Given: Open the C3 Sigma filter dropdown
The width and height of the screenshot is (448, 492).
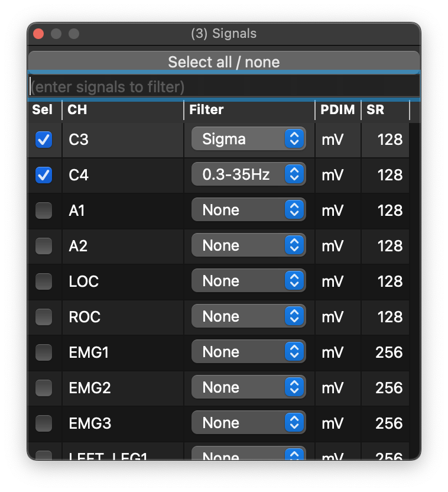Looking at the screenshot, I should [248, 139].
